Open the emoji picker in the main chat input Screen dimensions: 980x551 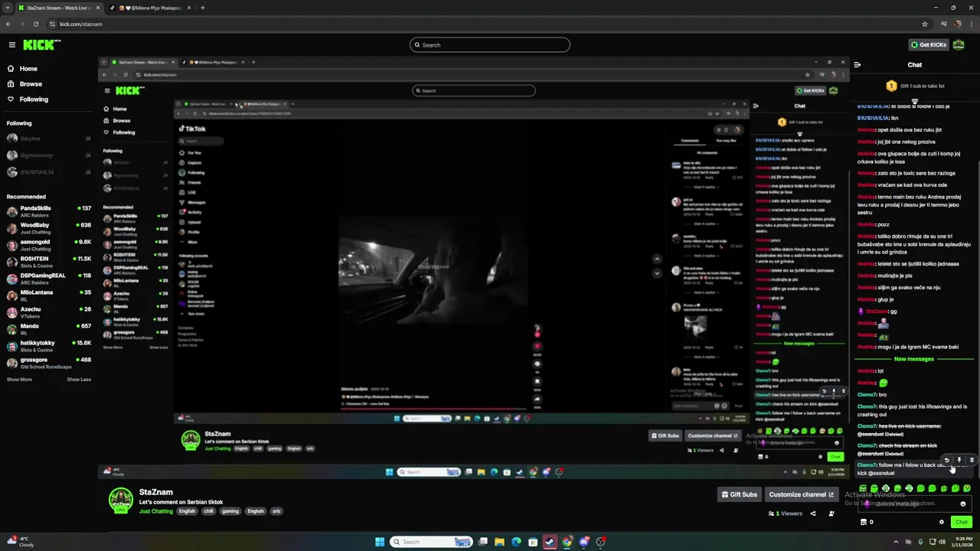pos(963,504)
